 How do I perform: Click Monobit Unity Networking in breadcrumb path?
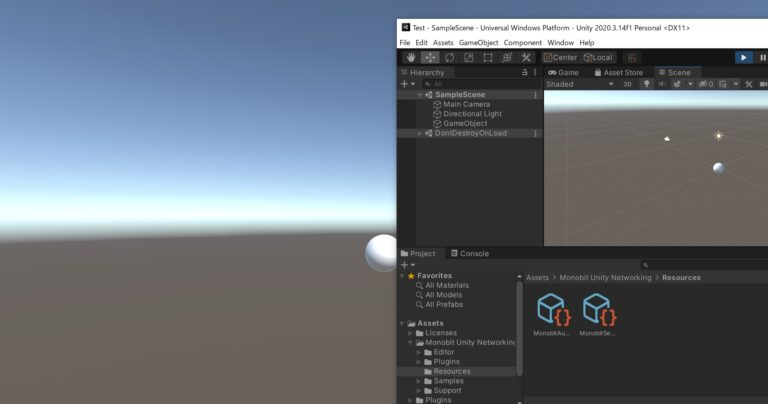tap(605, 278)
